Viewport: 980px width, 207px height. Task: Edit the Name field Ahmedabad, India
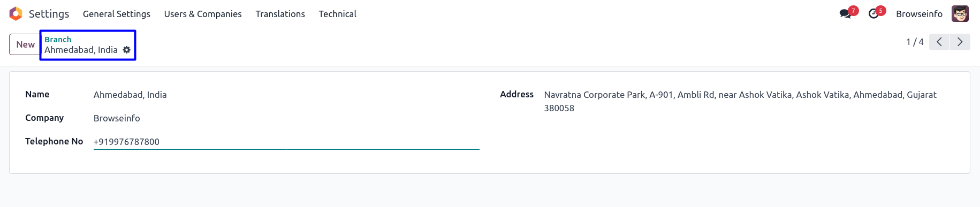(x=286, y=95)
